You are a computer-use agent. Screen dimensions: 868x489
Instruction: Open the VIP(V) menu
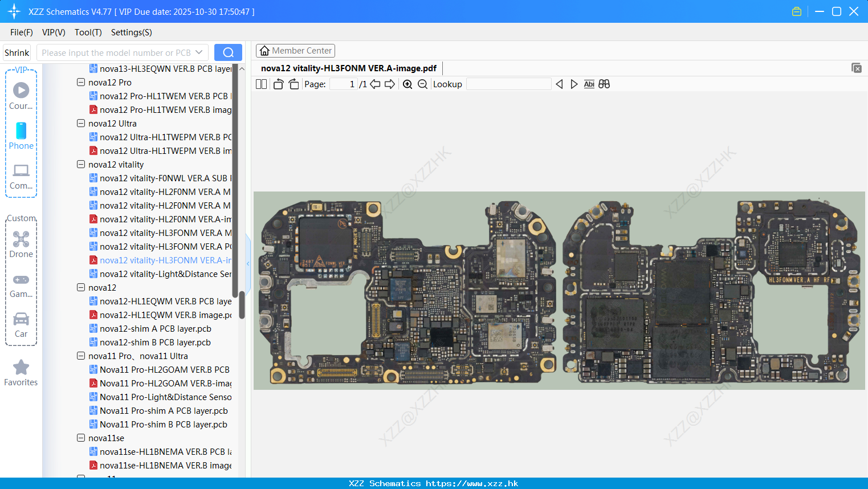tap(54, 32)
